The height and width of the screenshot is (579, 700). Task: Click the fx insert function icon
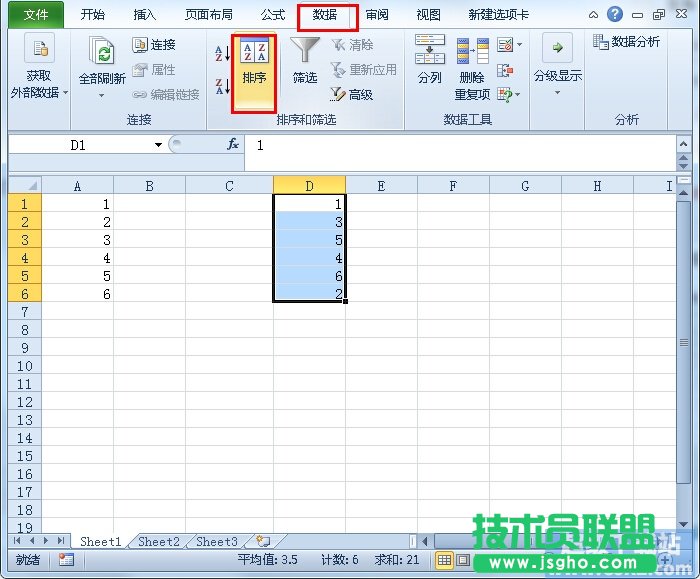tap(233, 144)
